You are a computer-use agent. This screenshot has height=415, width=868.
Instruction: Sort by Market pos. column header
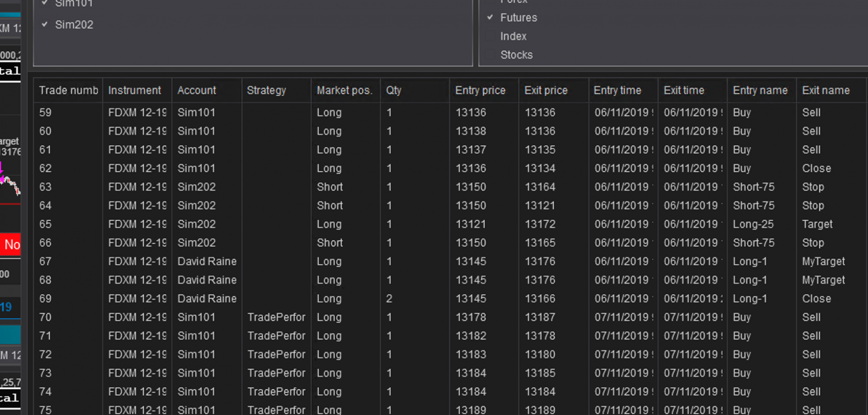(x=346, y=90)
